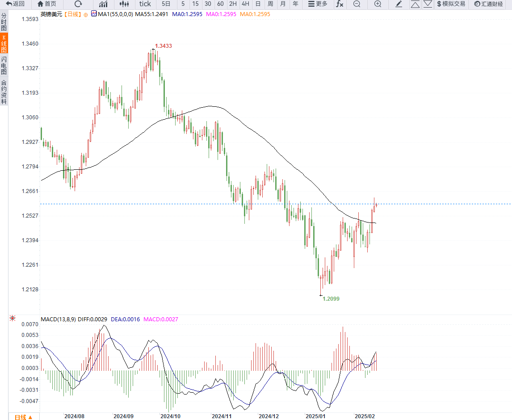The width and height of the screenshot is (512, 420).
Task: Open 模拟交易 simulated trading
Action: pos(451,4)
